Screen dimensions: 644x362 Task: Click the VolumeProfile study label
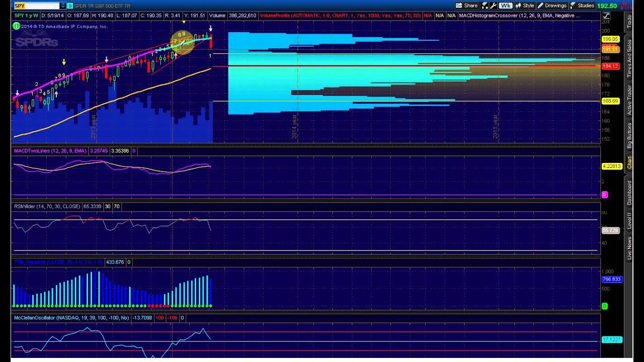(x=341, y=16)
